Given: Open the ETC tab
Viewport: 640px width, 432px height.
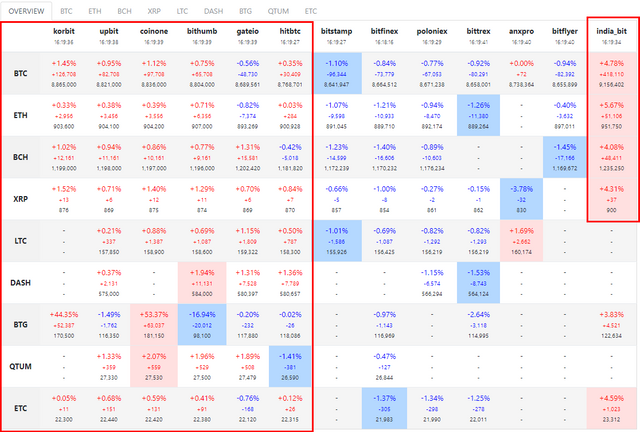Looking at the screenshot, I should click(x=311, y=11).
